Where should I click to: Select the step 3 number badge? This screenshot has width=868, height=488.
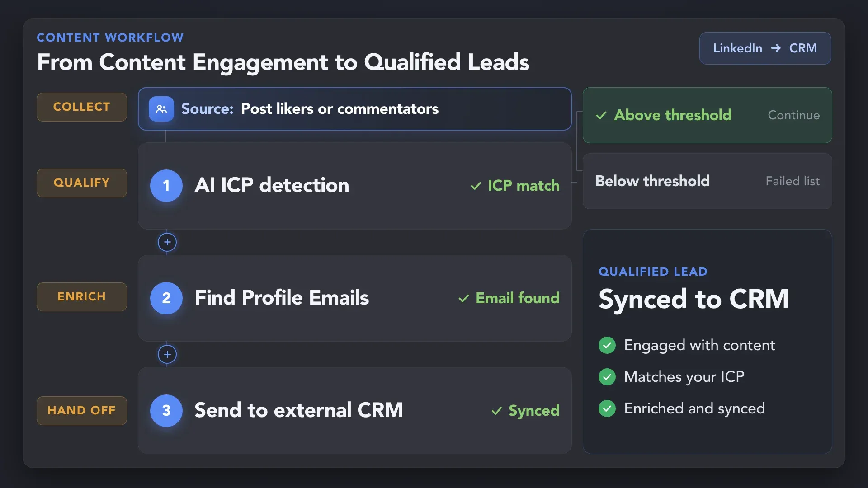click(166, 410)
